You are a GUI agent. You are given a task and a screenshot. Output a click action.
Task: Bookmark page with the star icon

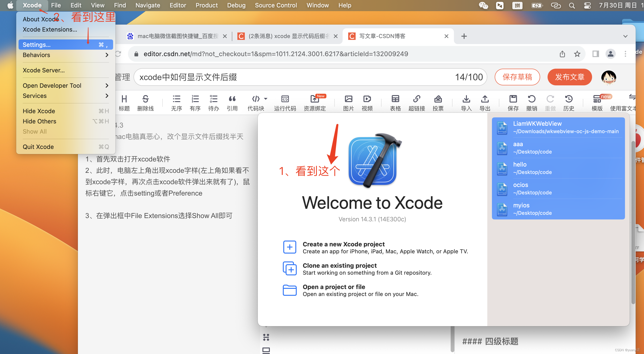tap(577, 54)
